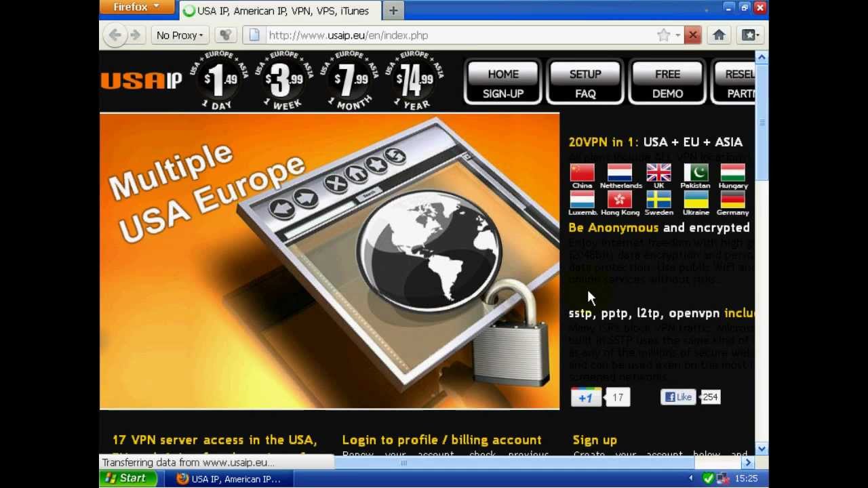
Task: Click the Netherlands flag icon
Action: point(620,172)
